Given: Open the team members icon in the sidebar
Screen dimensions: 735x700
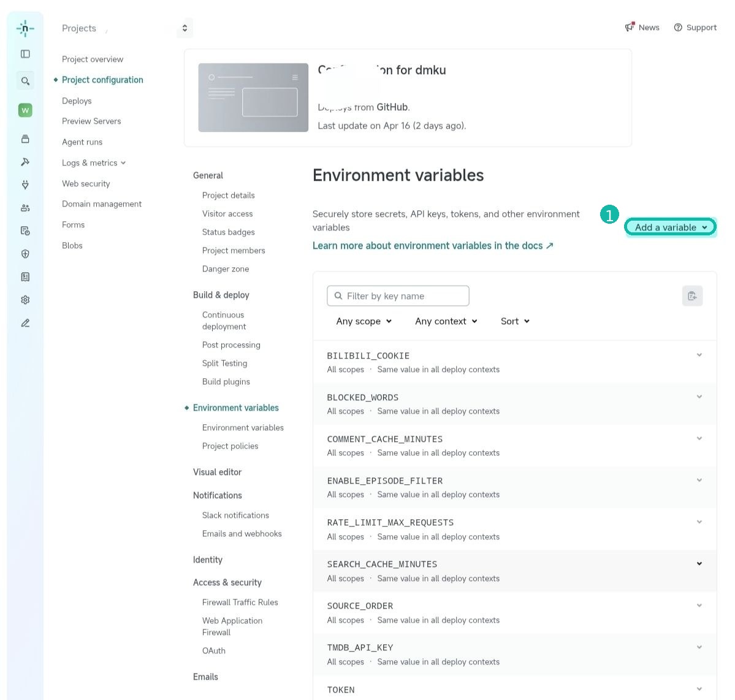Looking at the screenshot, I should [x=25, y=207].
